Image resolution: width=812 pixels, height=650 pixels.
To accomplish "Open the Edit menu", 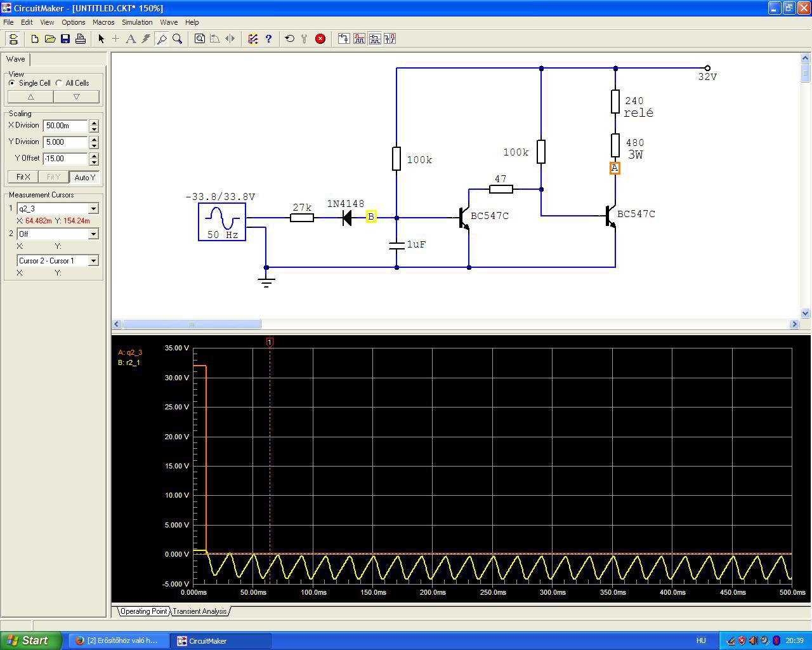I will [27, 22].
